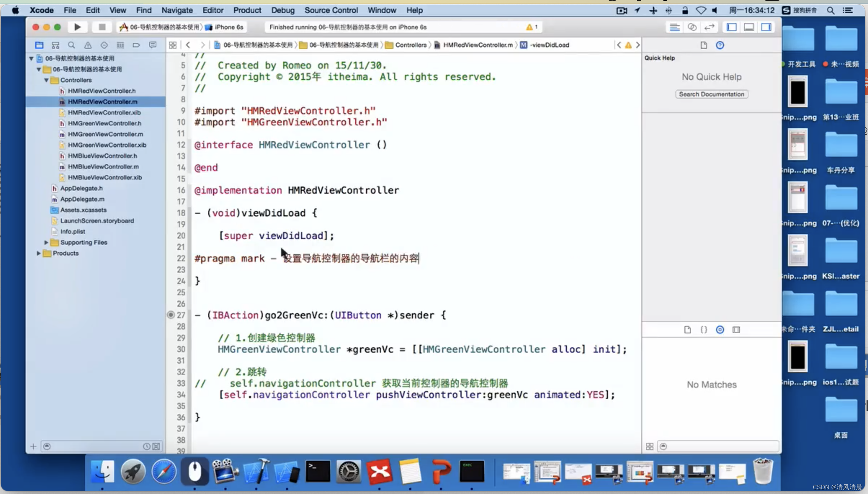
Task: Toggle breakpoint gutter marker on line 27
Action: point(171,315)
